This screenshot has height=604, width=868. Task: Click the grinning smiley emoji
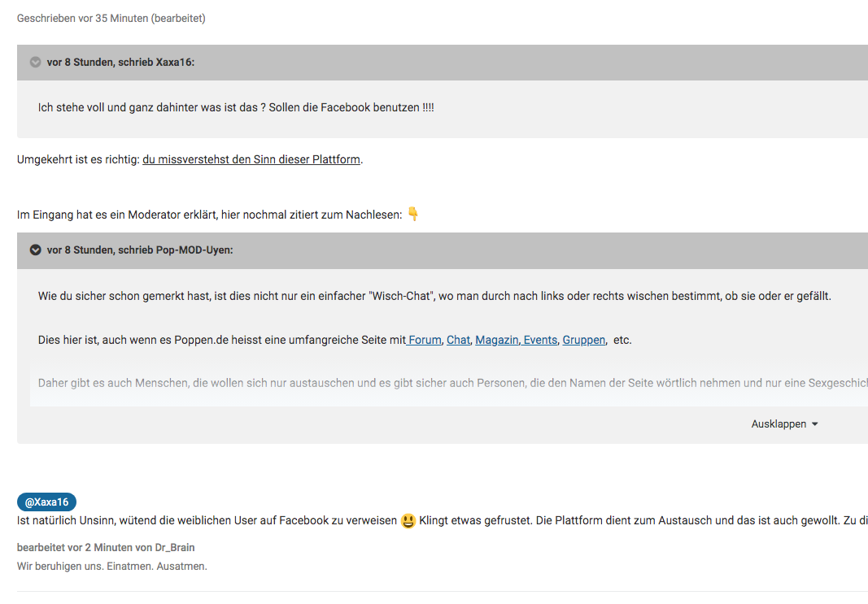[x=408, y=521]
